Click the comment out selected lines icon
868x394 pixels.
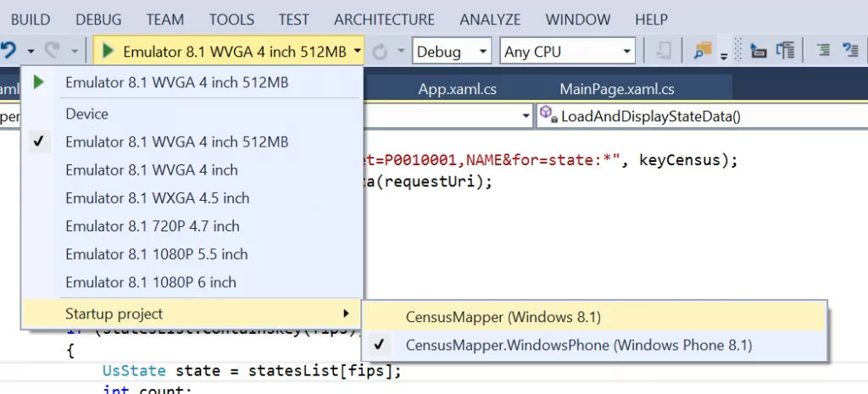point(823,51)
